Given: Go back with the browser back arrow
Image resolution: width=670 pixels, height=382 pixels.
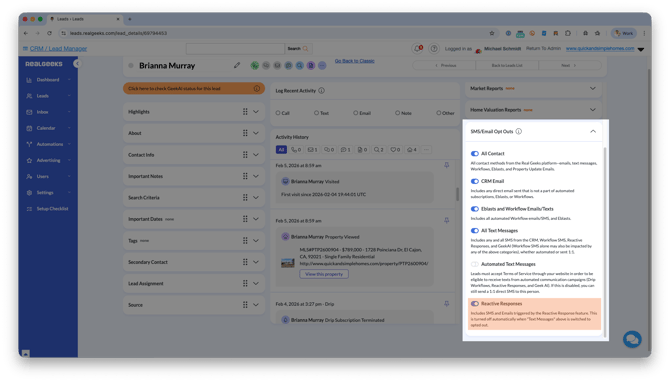Looking at the screenshot, I should pos(26,33).
